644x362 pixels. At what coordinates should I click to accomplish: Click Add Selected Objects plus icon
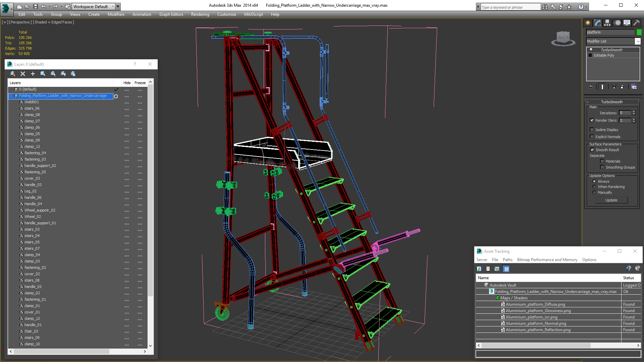point(33,74)
